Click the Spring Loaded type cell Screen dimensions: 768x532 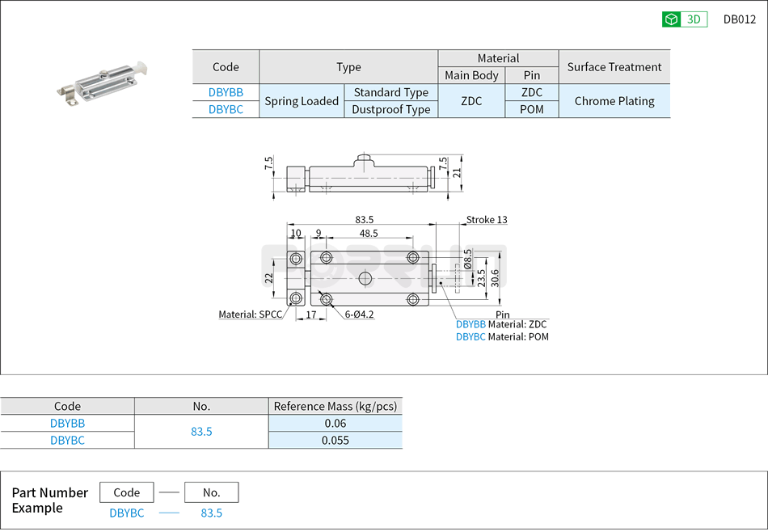click(x=301, y=100)
